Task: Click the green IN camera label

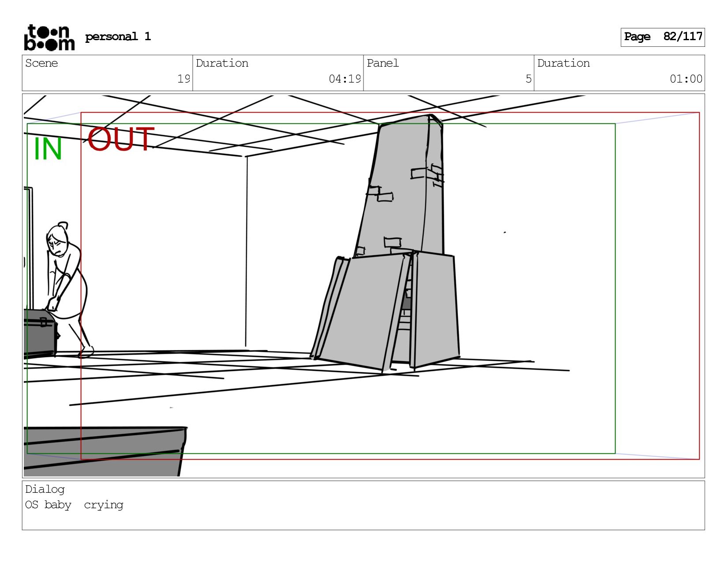Action: [48, 149]
